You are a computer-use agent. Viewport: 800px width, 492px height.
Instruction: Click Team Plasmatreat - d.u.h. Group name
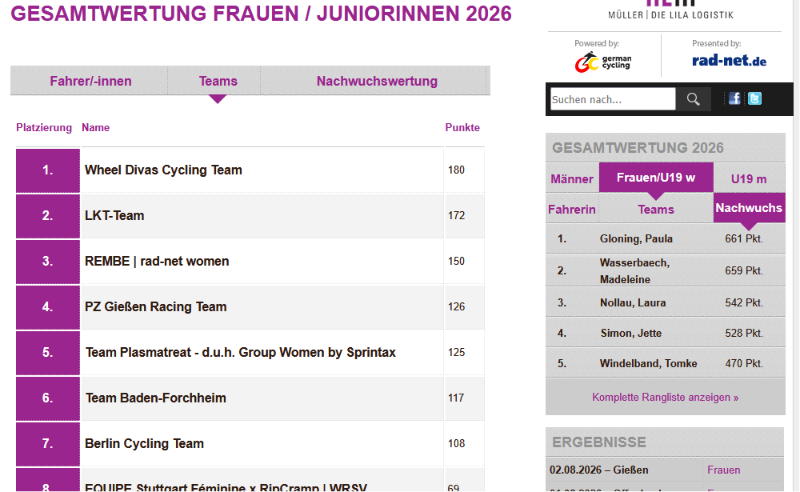240,352
